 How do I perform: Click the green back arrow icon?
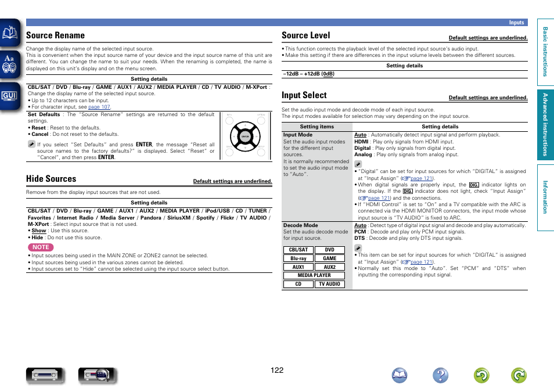481,375
